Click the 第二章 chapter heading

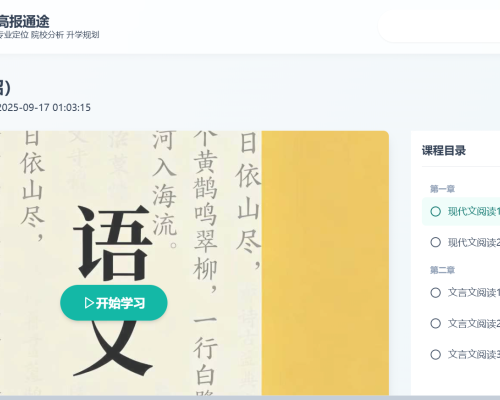[442, 270]
